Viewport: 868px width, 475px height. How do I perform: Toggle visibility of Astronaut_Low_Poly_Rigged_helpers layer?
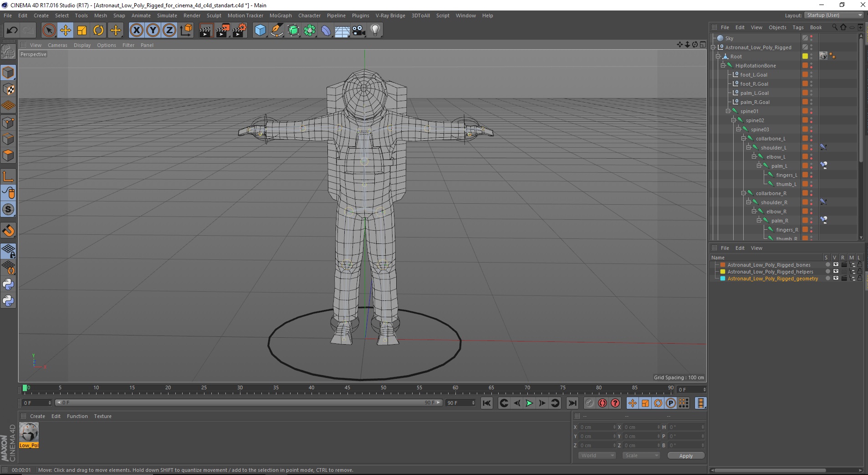(x=836, y=272)
